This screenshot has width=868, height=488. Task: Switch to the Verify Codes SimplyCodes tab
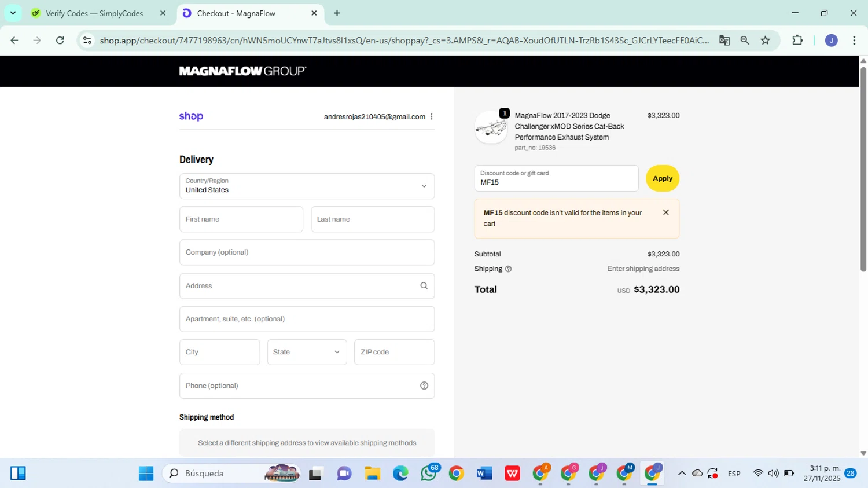tap(94, 13)
